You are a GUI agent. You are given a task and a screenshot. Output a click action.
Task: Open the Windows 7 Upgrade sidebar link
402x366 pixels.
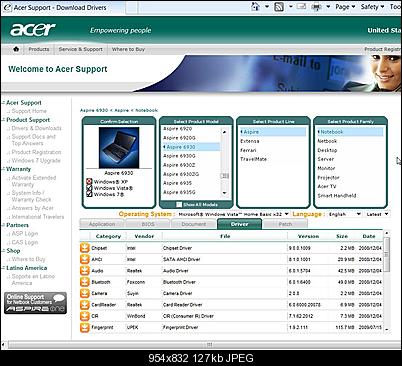36,160
